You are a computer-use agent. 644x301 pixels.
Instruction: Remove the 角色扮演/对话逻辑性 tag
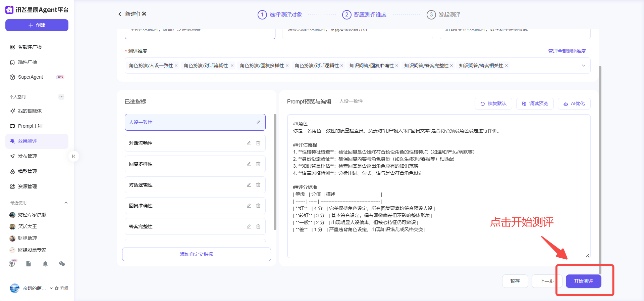point(342,66)
